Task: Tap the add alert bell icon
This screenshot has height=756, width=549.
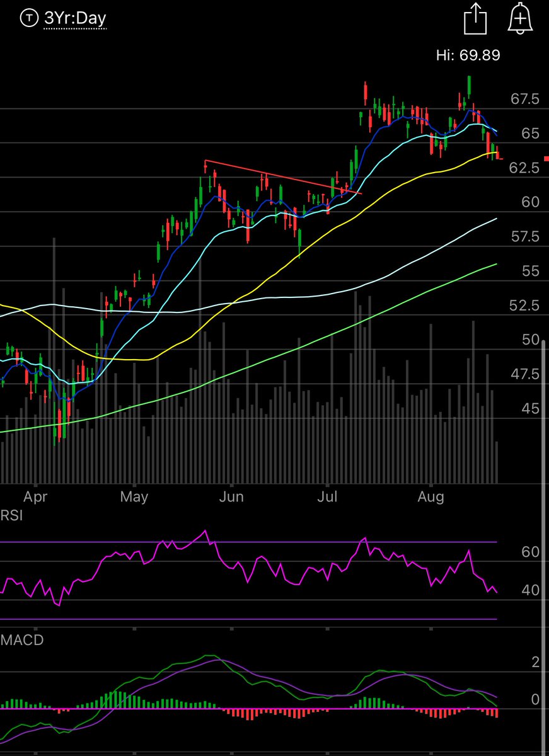Action: (520, 18)
